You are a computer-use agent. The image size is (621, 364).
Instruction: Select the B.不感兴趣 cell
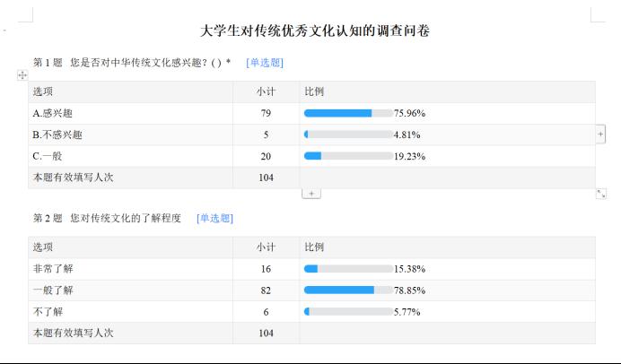click(x=130, y=134)
